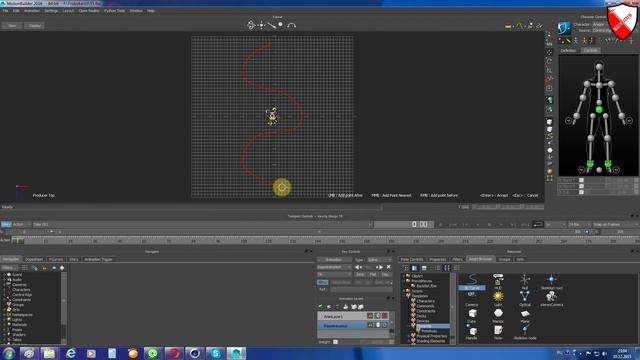The width and height of the screenshot is (640, 360).
Task: Open the Filters tab in Resources
Action: point(457,260)
